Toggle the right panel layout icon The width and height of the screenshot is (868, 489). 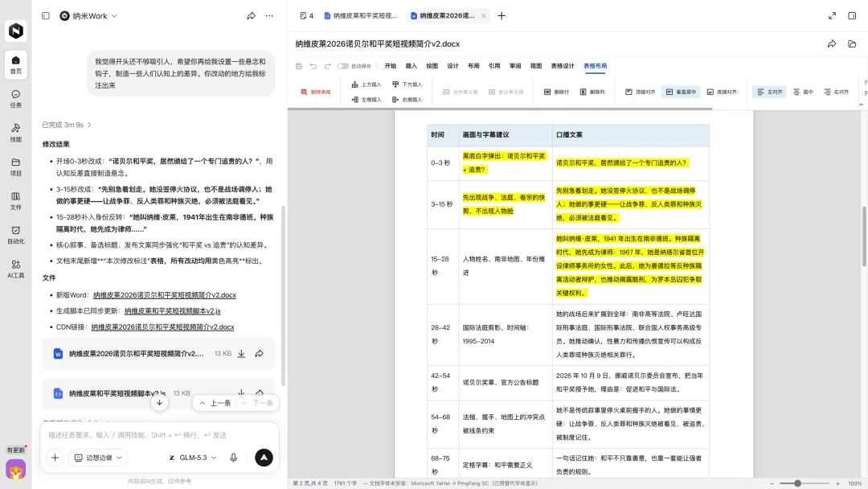[x=852, y=16]
